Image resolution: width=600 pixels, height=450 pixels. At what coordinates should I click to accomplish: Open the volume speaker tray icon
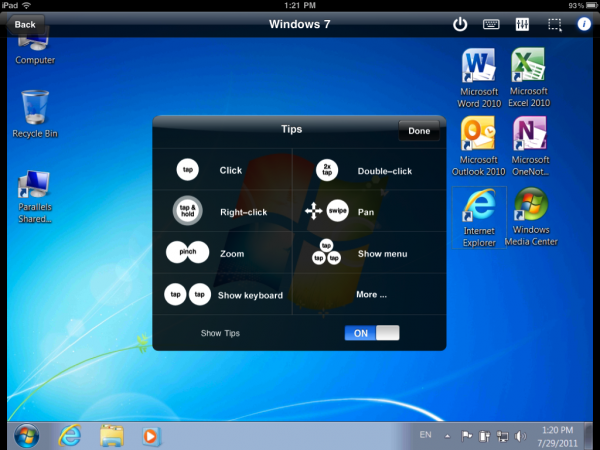click(520, 436)
